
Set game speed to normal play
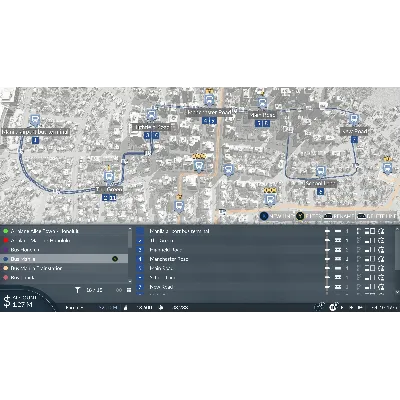(342, 307)
